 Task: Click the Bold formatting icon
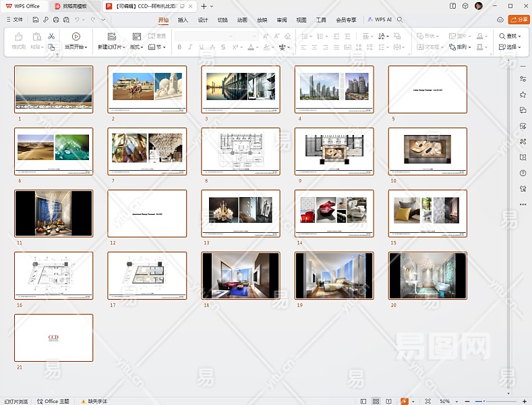[179, 47]
